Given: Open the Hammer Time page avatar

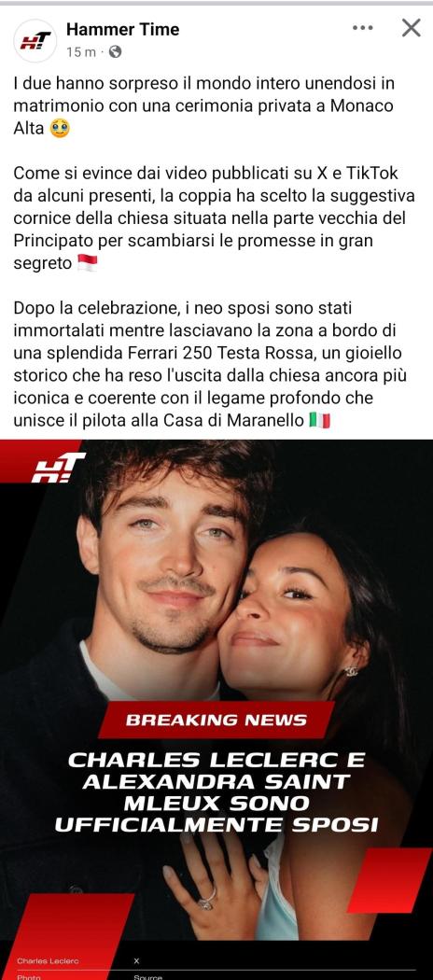Looking at the screenshot, I should coord(35,41).
